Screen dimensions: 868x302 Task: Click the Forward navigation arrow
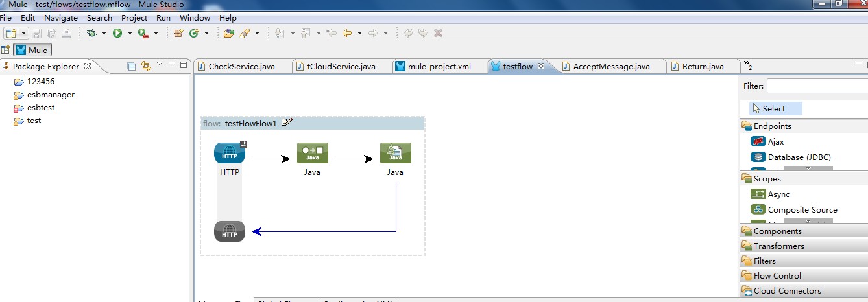pyautogui.click(x=373, y=33)
